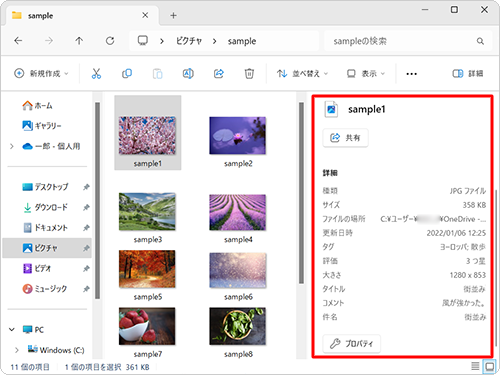Viewport: 500px width, 375px height.
Task: Open the 新規作成 dropdown
Action: pos(41,73)
